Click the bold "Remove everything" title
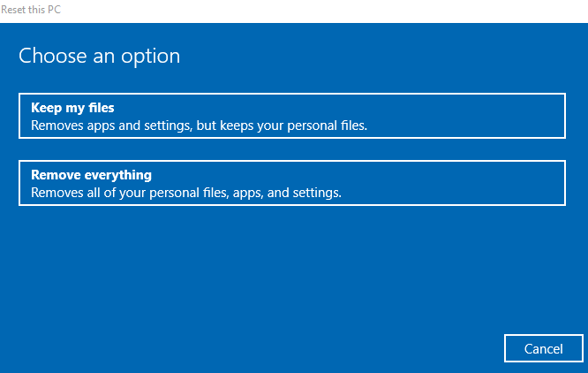588x373 pixels. click(91, 175)
